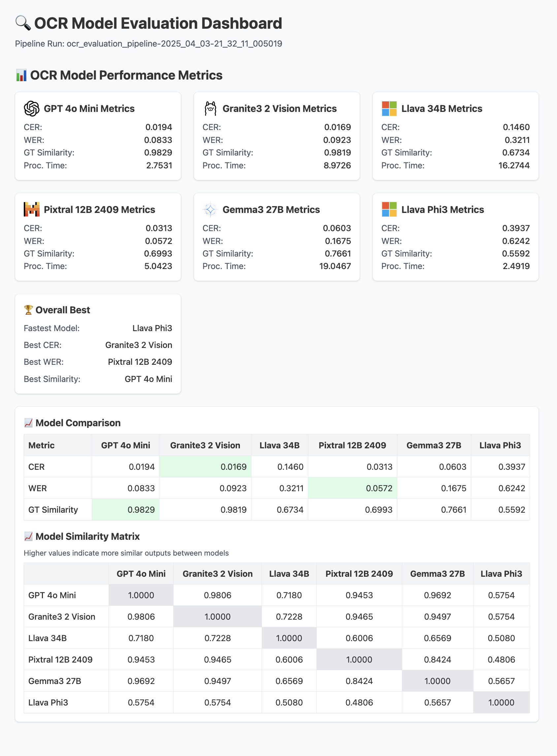The width and height of the screenshot is (557, 756).
Task: Click the chart icon next to Model Comparison
Action: click(28, 423)
